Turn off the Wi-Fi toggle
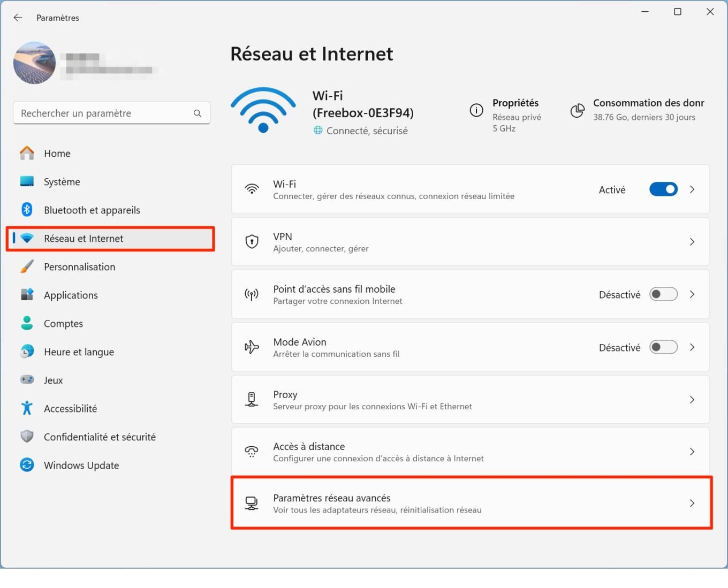 click(663, 189)
